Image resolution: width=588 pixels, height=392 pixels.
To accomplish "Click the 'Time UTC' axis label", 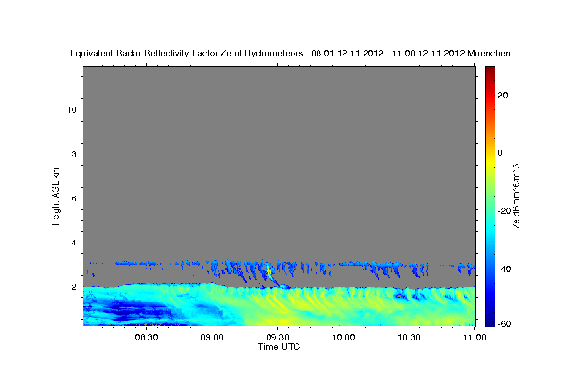I will tap(279, 347).
